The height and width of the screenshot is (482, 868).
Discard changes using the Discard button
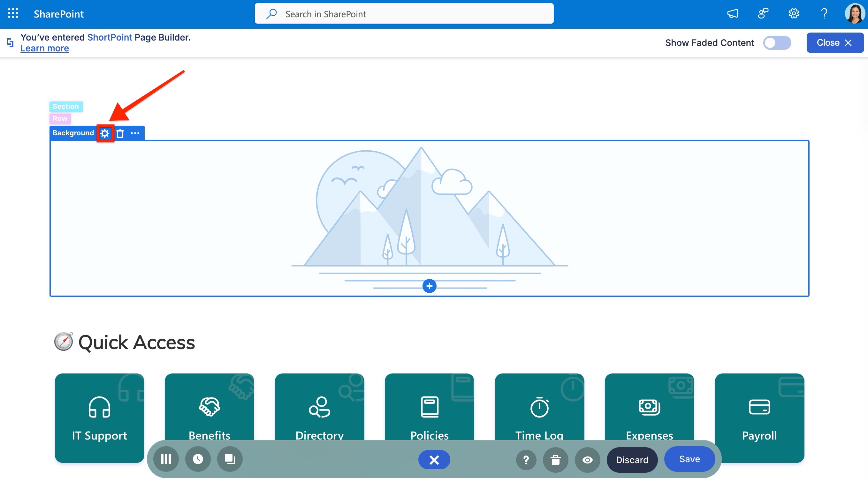pos(632,459)
